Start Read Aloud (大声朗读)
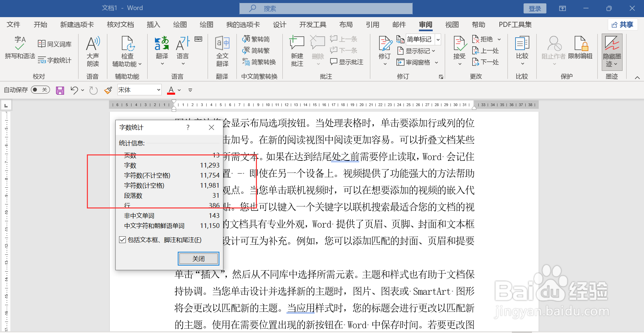The height and width of the screenshot is (333, 644). (93, 51)
